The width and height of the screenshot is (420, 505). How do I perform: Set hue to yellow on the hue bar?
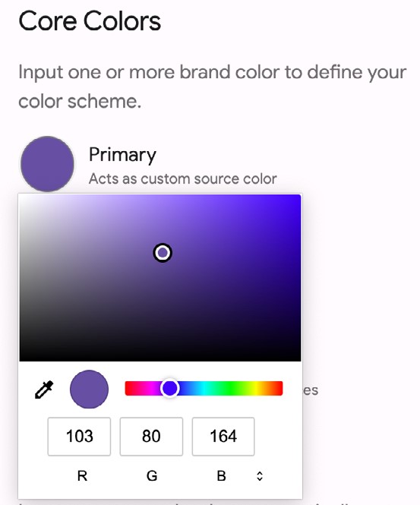coord(257,388)
